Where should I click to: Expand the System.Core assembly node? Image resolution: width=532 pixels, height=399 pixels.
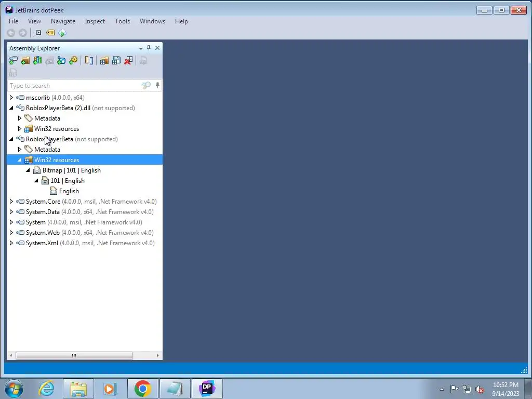(x=11, y=202)
